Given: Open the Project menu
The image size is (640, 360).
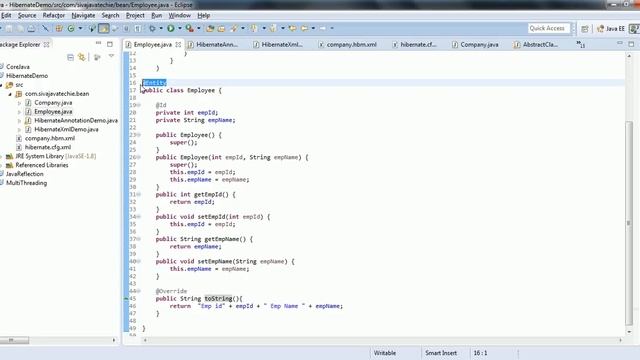Looking at the screenshot, I should click(135, 16).
